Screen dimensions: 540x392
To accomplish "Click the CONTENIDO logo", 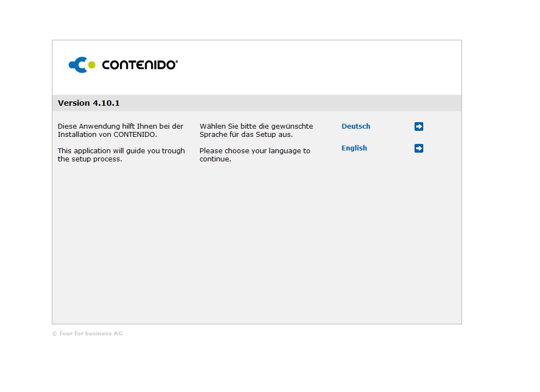I will click(123, 65).
